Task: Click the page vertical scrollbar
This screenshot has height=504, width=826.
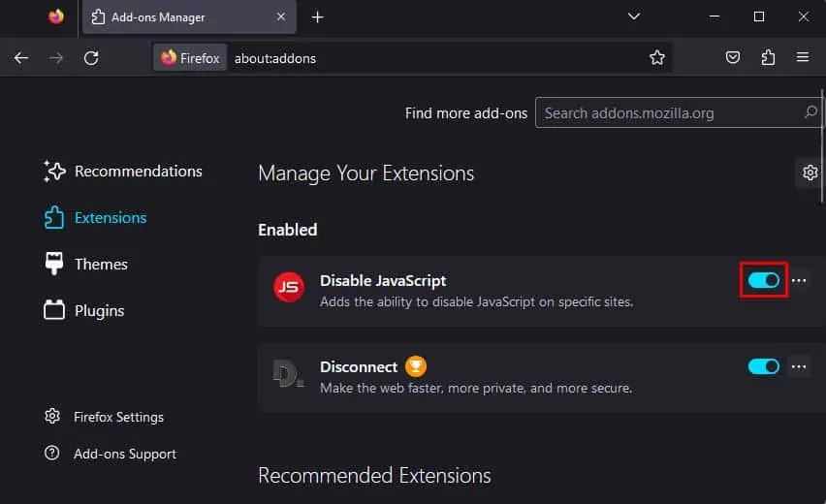Action: (822, 146)
